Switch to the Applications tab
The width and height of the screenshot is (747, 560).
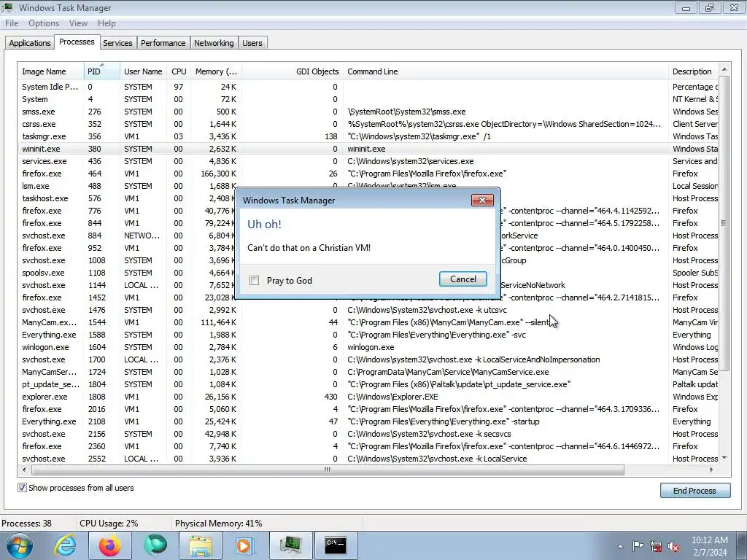[x=29, y=43]
